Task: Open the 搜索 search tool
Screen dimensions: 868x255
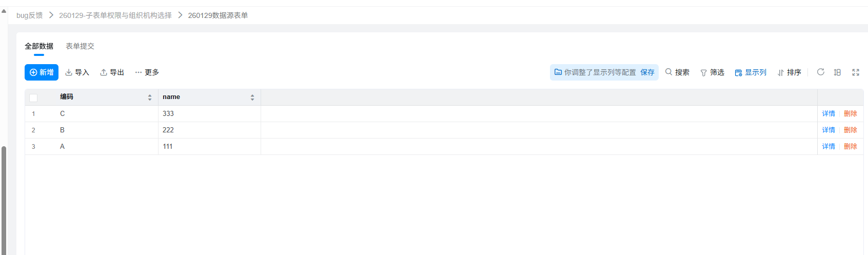Action: click(x=677, y=72)
